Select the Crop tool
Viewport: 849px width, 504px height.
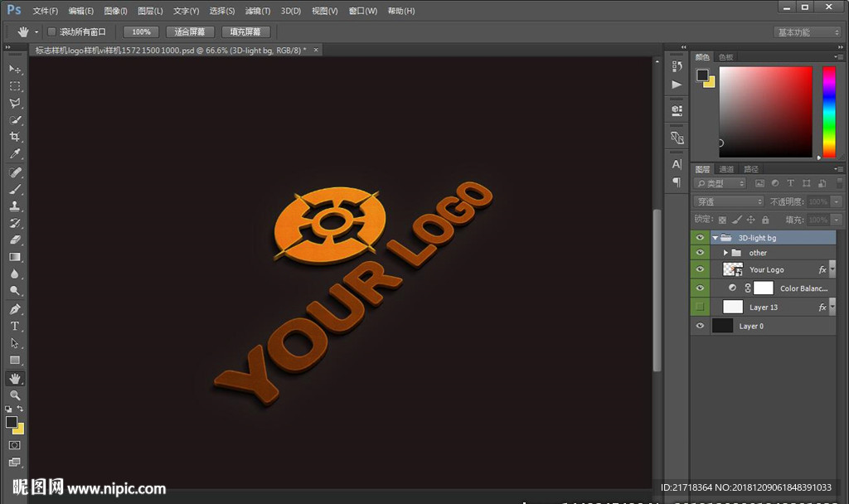[15, 137]
